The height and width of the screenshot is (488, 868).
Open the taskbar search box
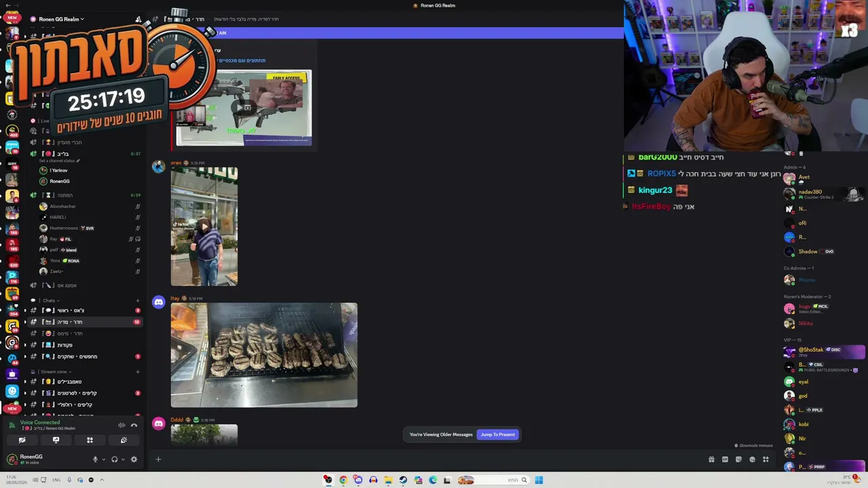(x=492, y=480)
